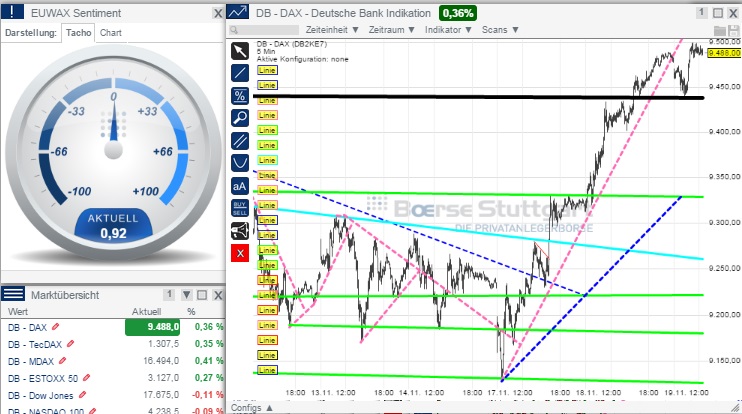742x414 pixels.
Task: Open the Indikator dropdown
Action: [448, 30]
